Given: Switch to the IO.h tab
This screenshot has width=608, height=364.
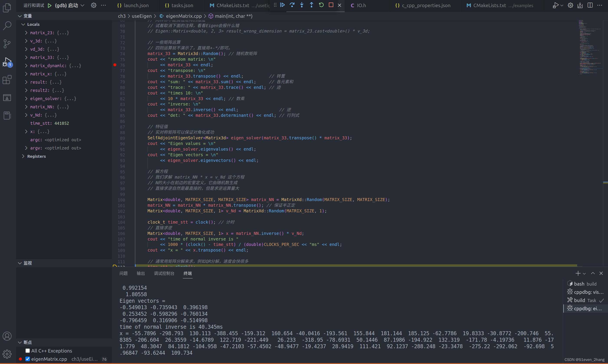Looking at the screenshot, I should (x=361, y=5).
